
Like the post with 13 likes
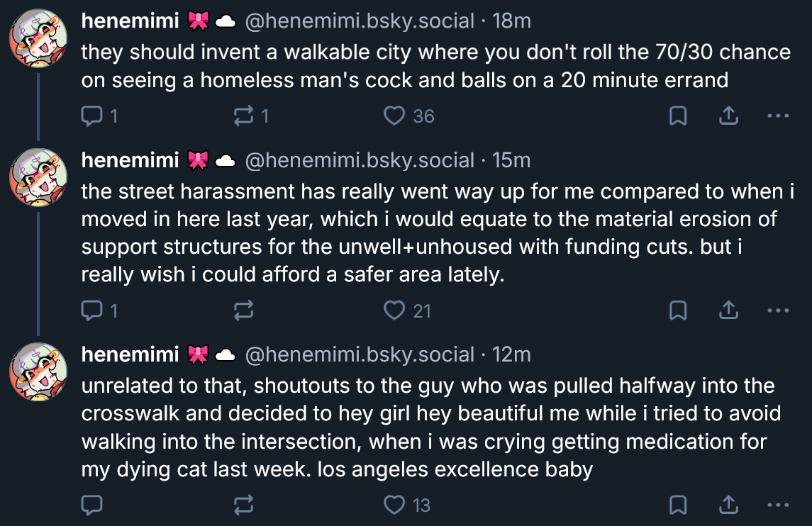point(394,505)
